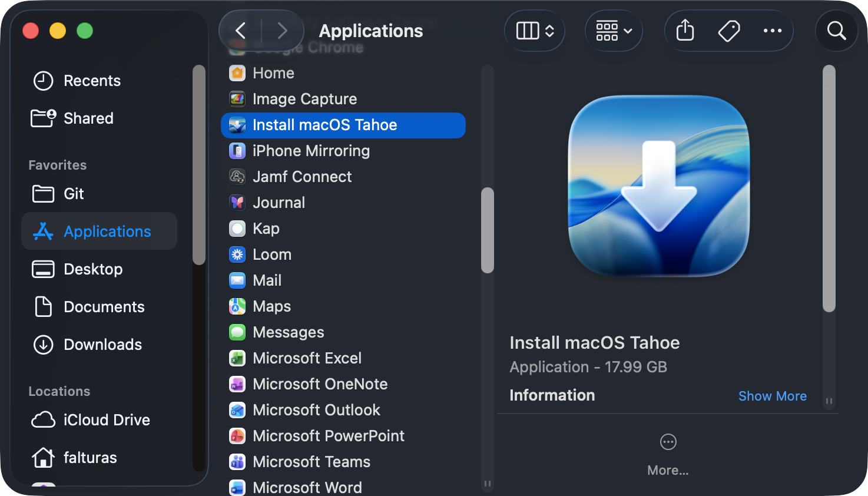This screenshot has height=496, width=868.
Task: Select Recents in the sidebar
Action: point(92,81)
